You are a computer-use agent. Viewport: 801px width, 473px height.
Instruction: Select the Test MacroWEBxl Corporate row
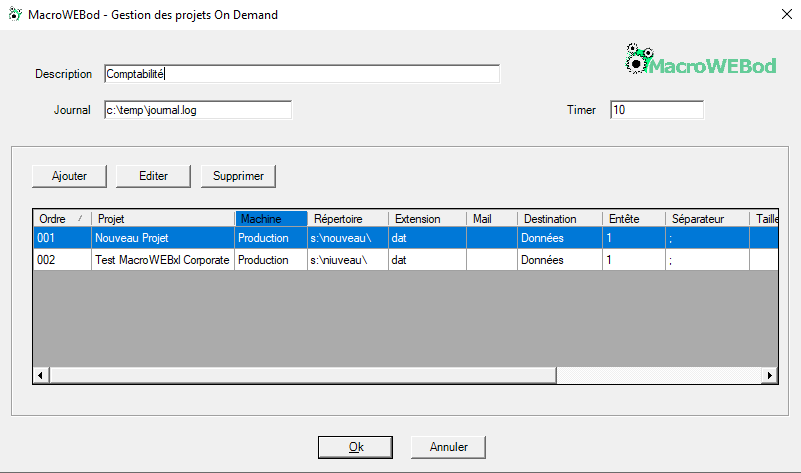(162, 260)
